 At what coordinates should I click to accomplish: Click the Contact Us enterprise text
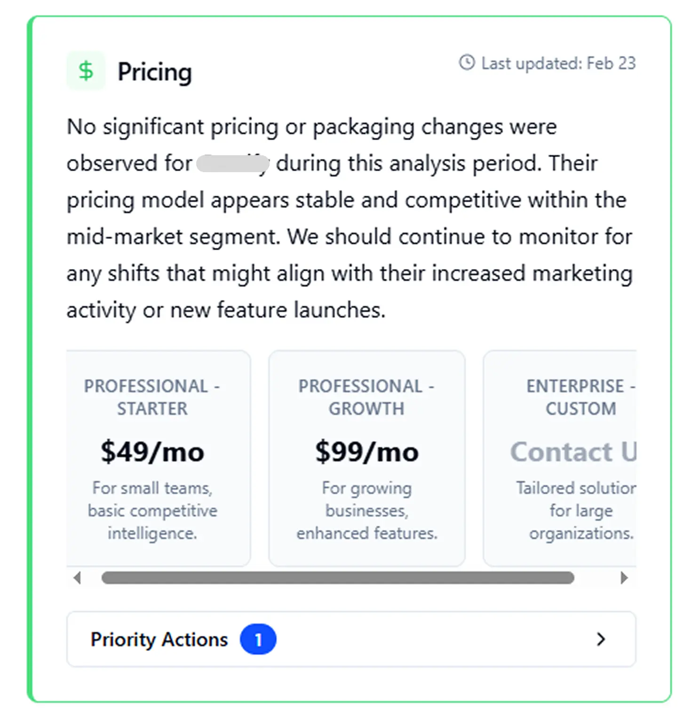click(x=573, y=452)
